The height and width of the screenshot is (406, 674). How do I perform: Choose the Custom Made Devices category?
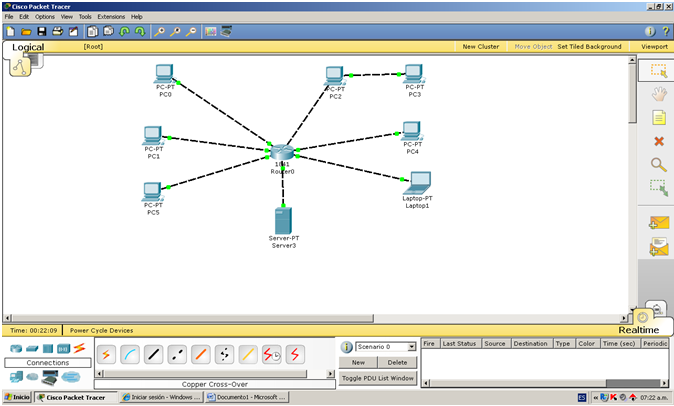(x=49, y=378)
